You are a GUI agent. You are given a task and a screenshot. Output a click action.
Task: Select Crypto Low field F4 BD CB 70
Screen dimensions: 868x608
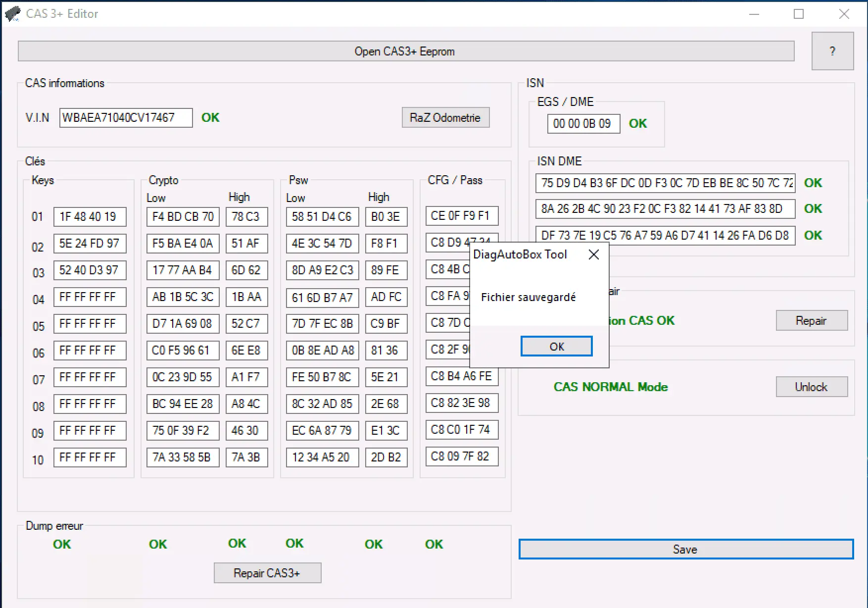pos(183,216)
